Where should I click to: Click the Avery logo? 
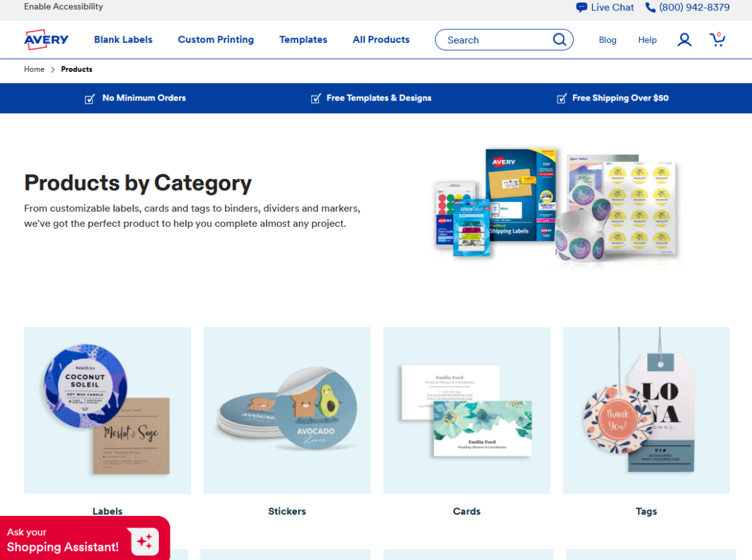click(46, 40)
